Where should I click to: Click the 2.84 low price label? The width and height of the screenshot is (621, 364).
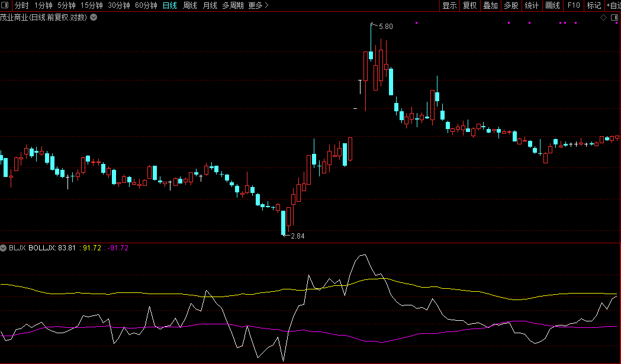coord(297,236)
